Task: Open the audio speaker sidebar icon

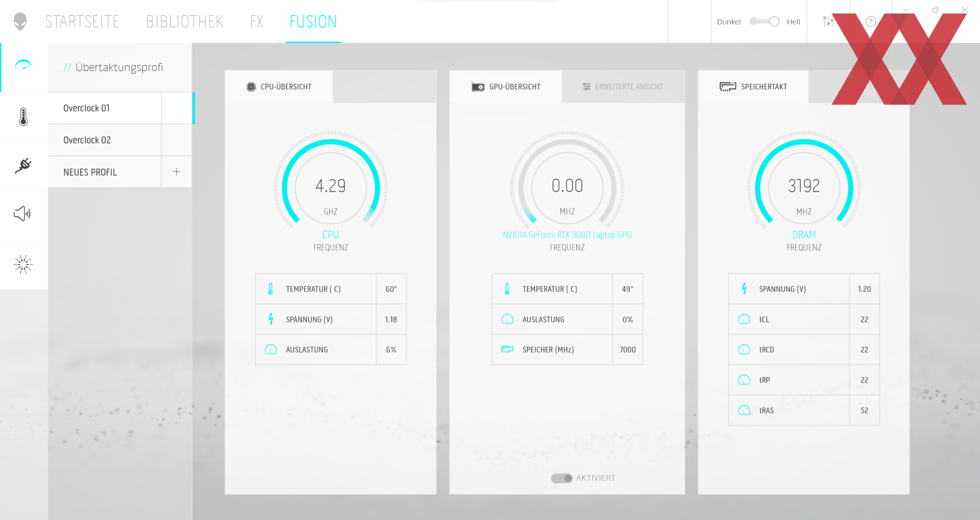Action: click(22, 214)
